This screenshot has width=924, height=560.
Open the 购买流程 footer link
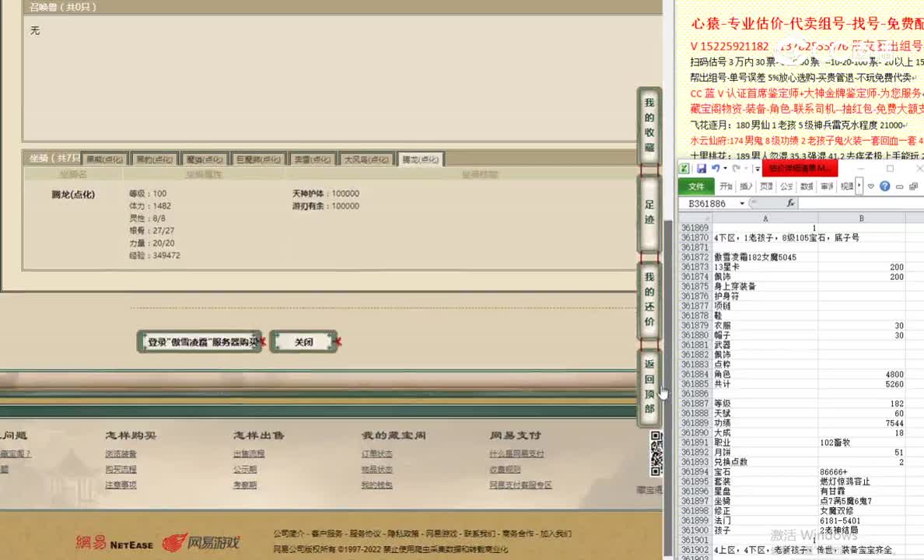121,469
